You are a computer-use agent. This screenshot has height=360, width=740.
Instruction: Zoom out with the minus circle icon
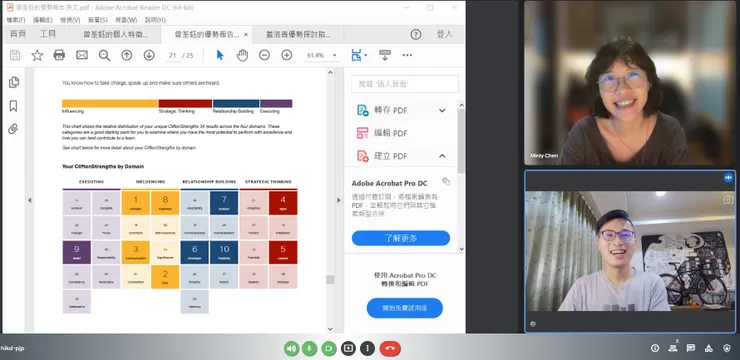[x=264, y=55]
